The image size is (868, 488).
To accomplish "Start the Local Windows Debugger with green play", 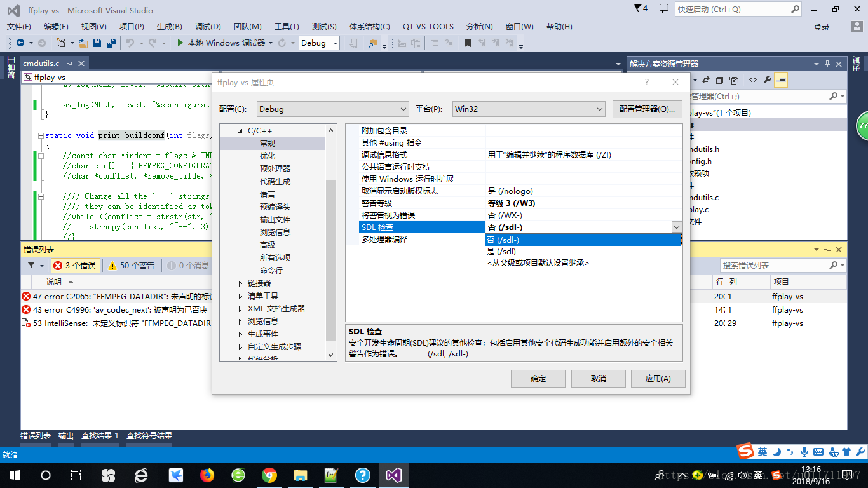I will tap(220, 43).
